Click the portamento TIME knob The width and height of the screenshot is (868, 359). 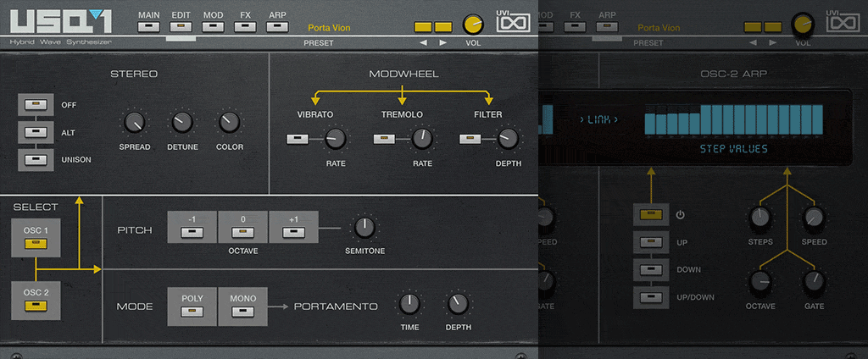point(409,304)
